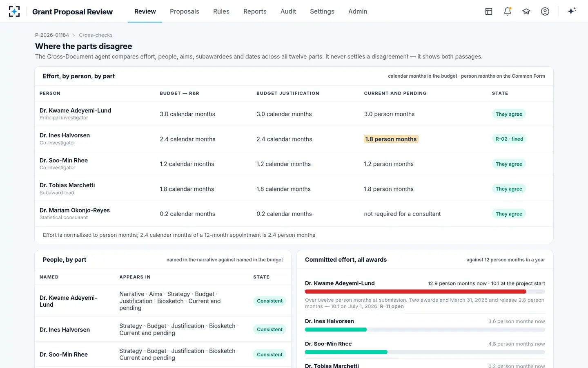Navigate to the Admin tab

tap(358, 11)
